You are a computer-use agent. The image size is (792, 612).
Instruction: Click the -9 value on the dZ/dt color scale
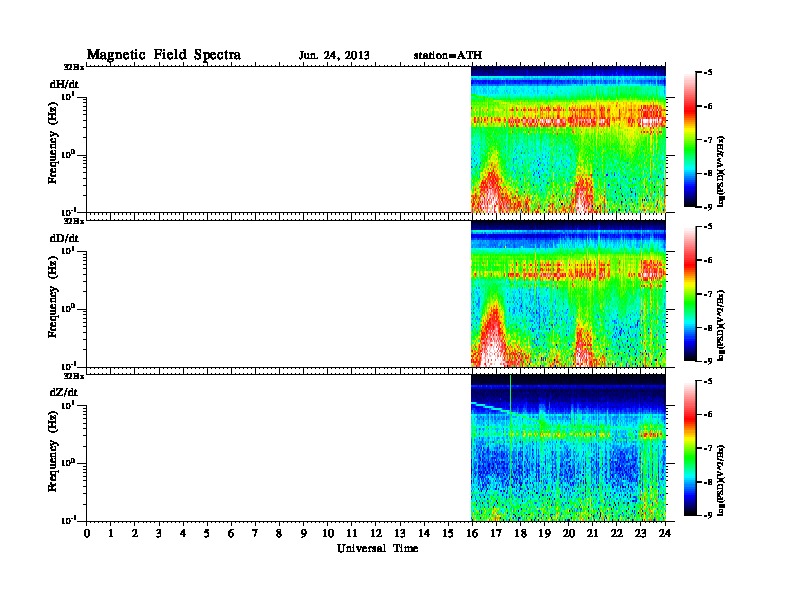[x=708, y=515]
